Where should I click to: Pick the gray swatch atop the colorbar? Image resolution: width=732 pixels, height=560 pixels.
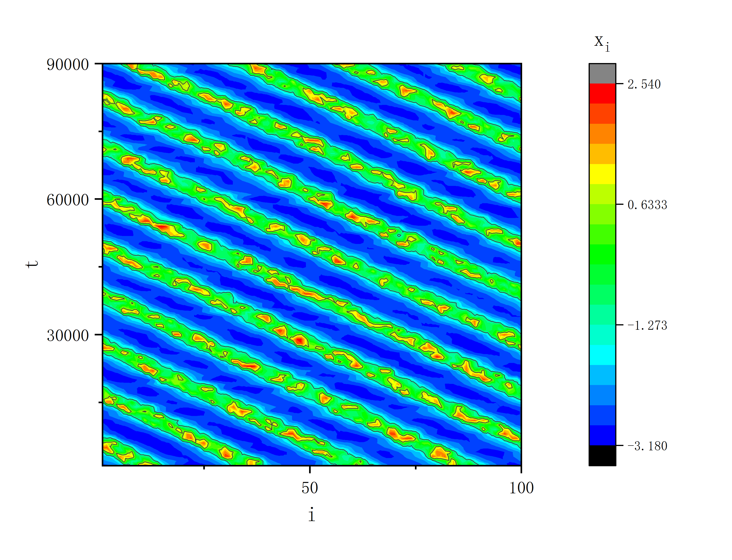coord(602,74)
